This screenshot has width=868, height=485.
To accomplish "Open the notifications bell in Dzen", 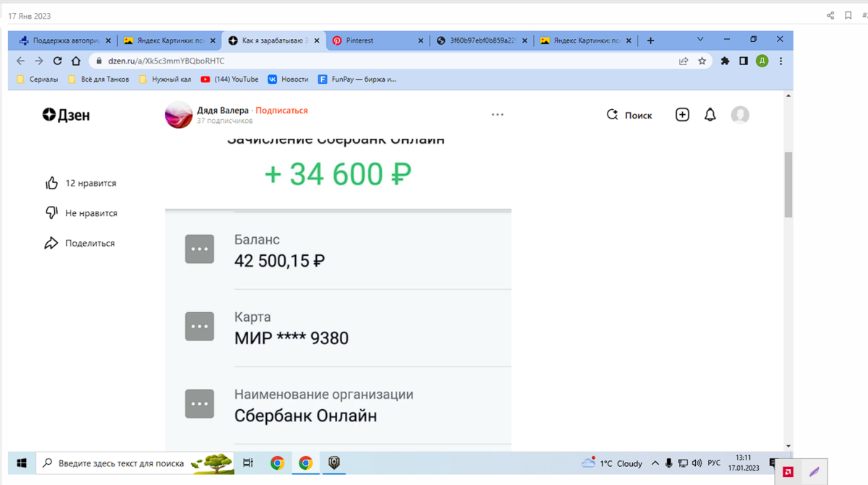I will [710, 115].
